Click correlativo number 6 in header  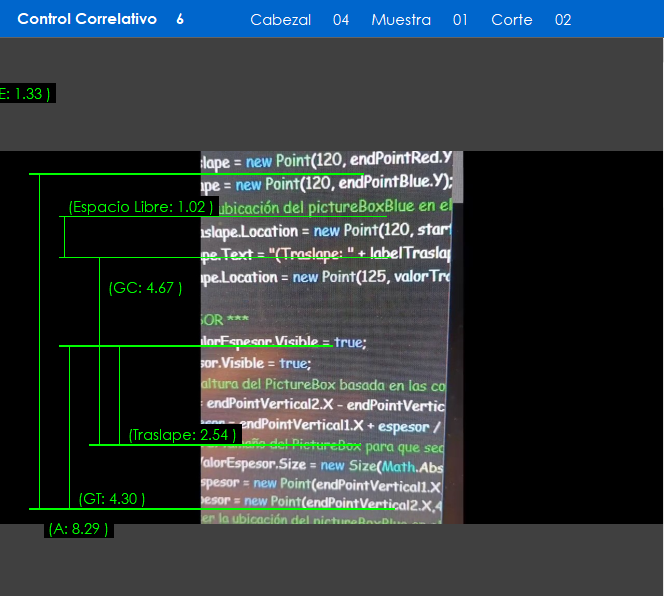180,19
